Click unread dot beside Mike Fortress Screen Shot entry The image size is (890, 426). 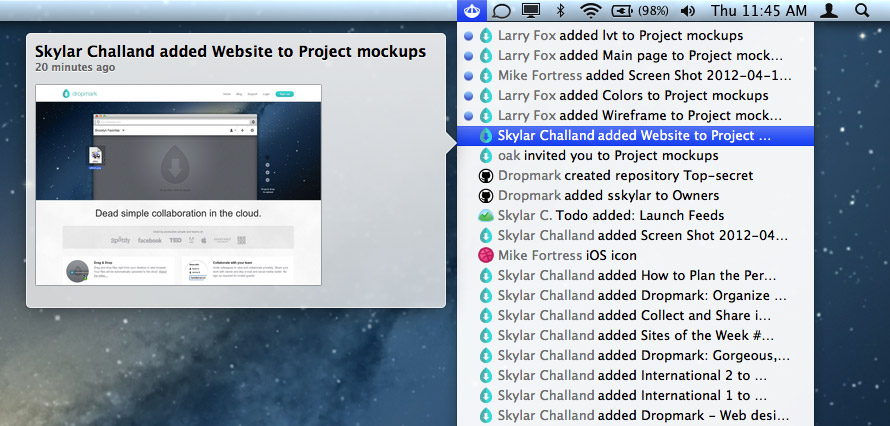point(469,75)
